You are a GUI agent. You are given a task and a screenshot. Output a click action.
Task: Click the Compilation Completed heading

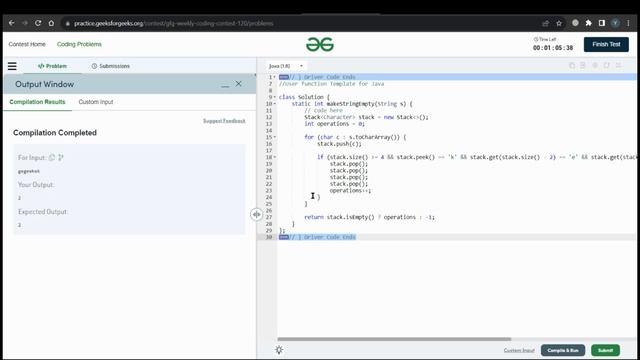[x=55, y=133]
